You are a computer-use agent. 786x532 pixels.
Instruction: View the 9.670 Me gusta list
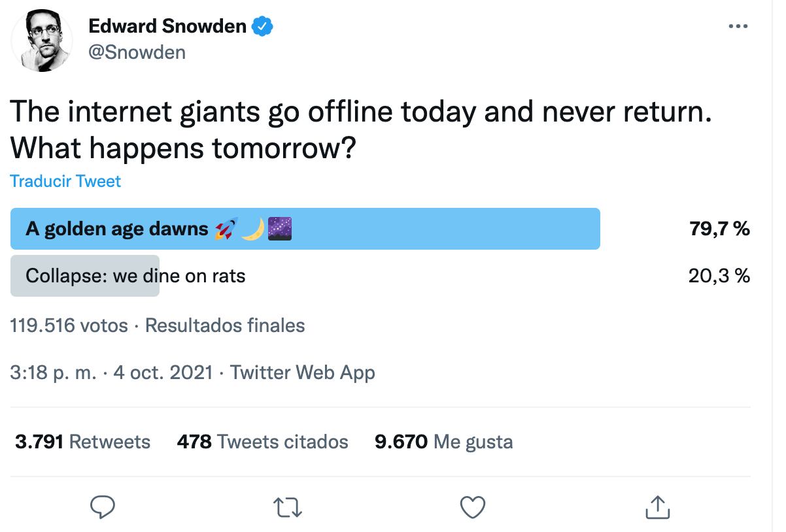pos(443,442)
